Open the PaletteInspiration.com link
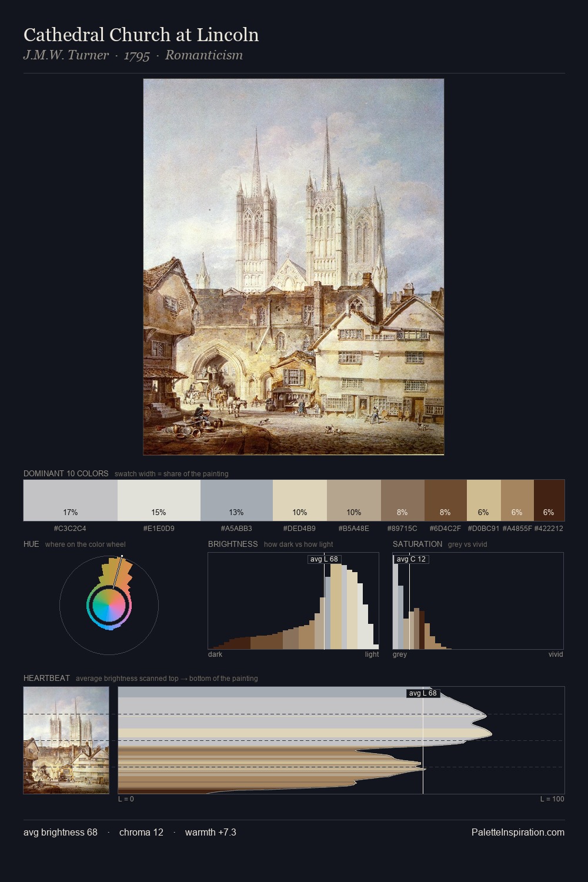 (x=518, y=832)
